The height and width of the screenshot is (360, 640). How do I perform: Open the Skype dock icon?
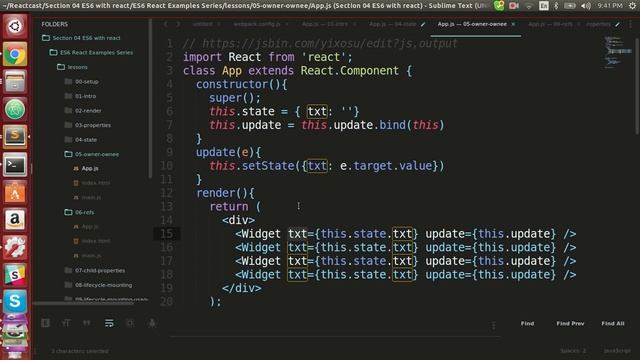point(15,302)
